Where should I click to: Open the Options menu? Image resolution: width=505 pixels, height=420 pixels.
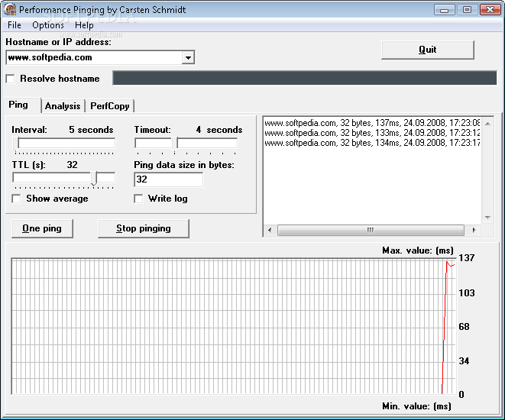click(x=48, y=25)
